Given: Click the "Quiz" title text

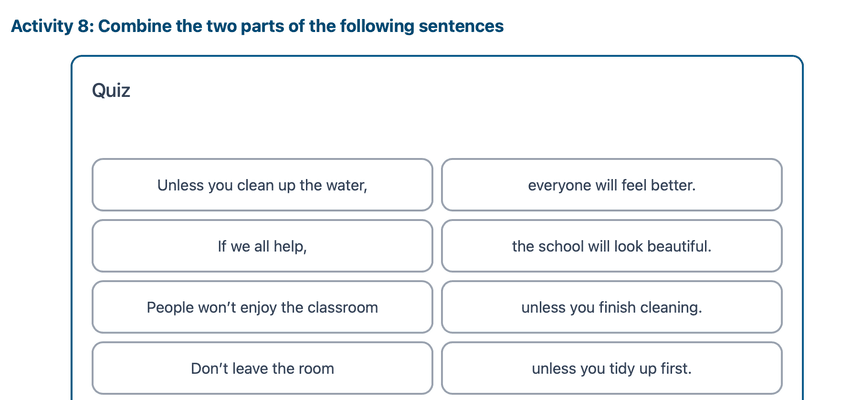Looking at the screenshot, I should click(111, 91).
